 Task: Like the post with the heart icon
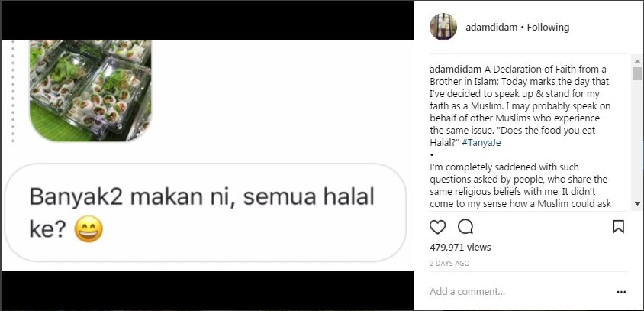(437, 227)
